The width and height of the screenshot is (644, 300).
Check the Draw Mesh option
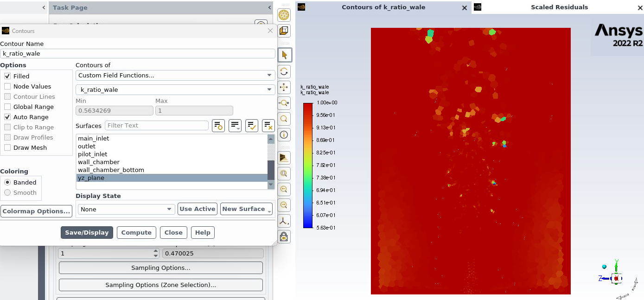click(7, 147)
